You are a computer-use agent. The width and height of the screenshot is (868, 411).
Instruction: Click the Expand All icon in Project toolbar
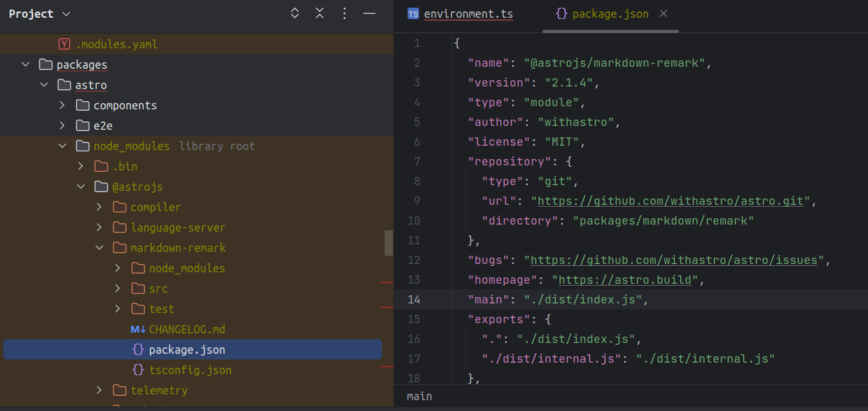pyautogui.click(x=294, y=13)
